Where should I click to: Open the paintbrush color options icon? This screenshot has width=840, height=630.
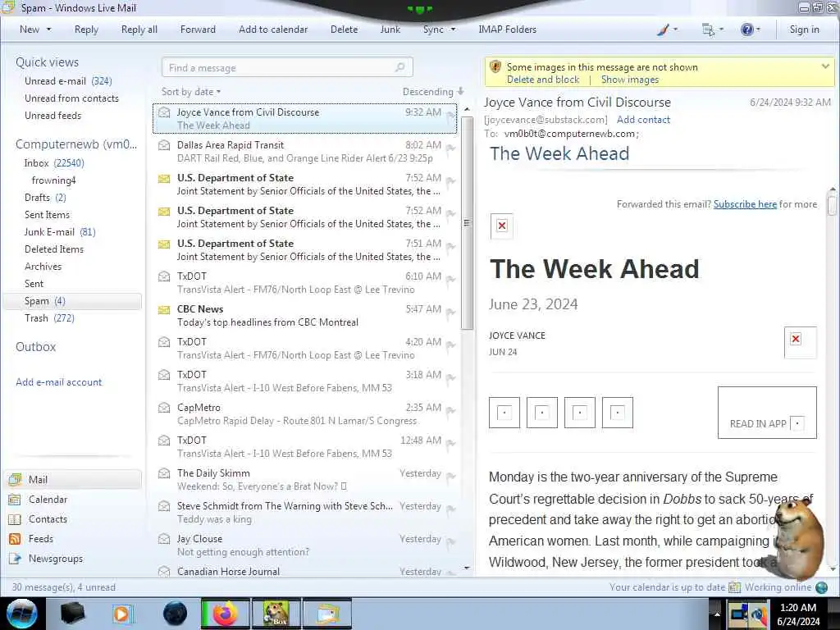click(663, 30)
